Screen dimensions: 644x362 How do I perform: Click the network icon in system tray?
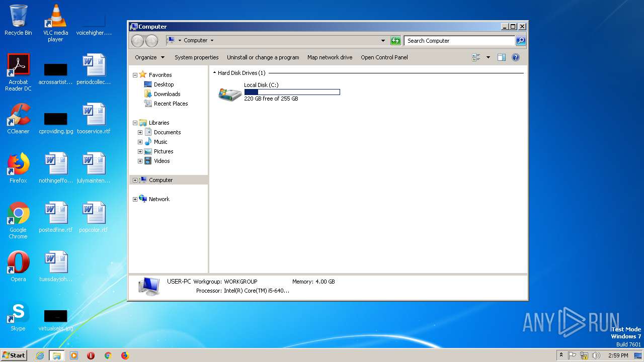(584, 355)
